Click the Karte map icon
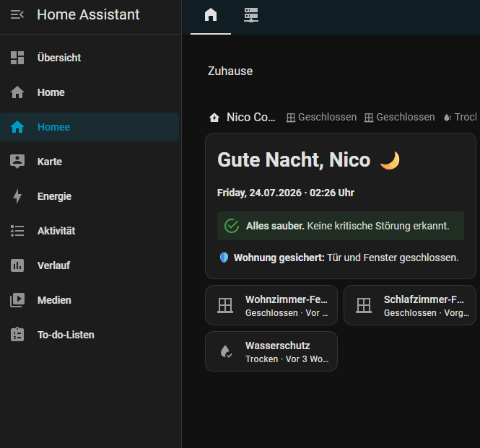Image resolution: width=480 pixels, height=448 pixels. click(x=17, y=162)
